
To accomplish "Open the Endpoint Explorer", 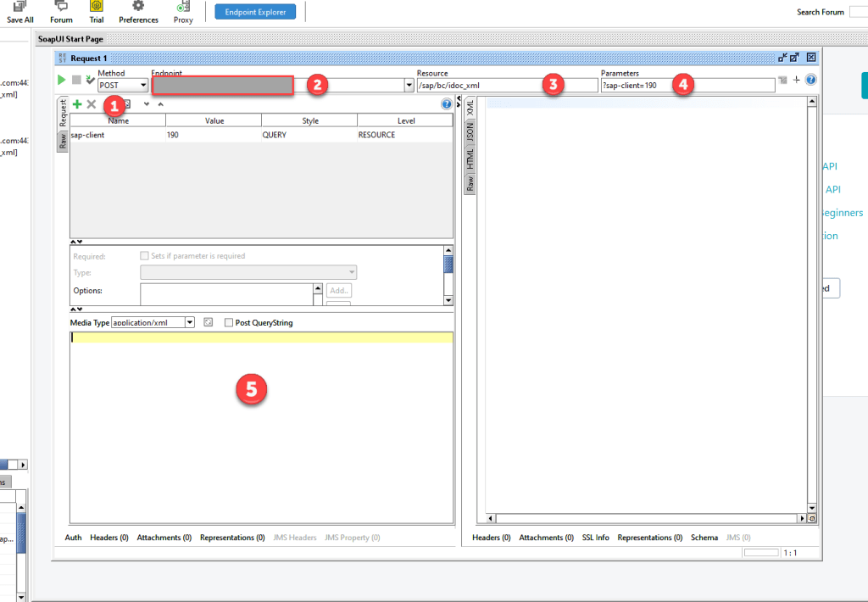I will [254, 11].
